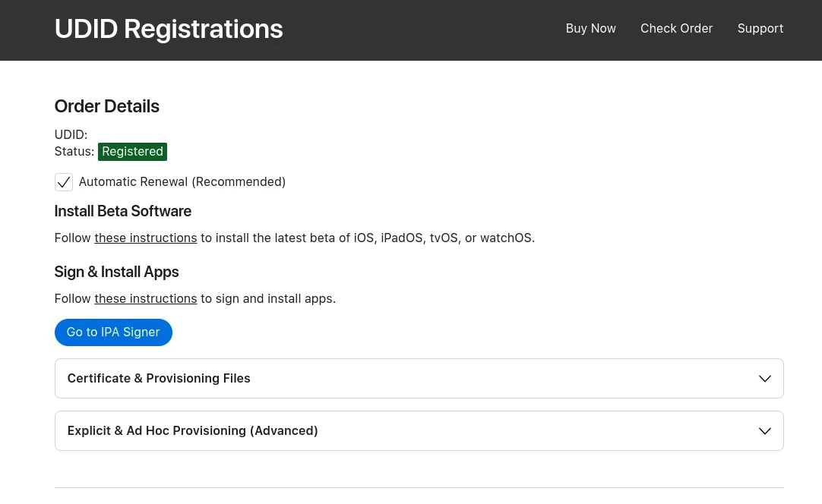Click the Sign & Install Apps heading
The height and width of the screenshot is (504, 822).
coord(116,272)
